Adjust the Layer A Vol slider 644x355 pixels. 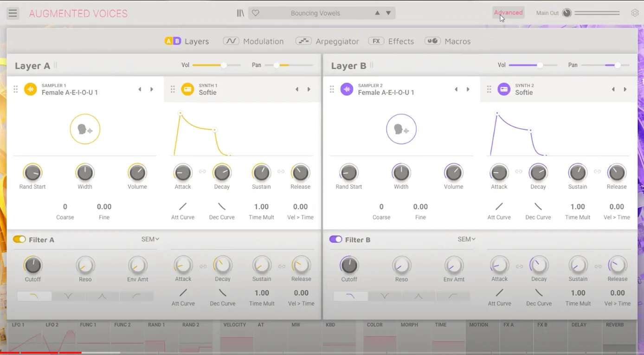216,65
